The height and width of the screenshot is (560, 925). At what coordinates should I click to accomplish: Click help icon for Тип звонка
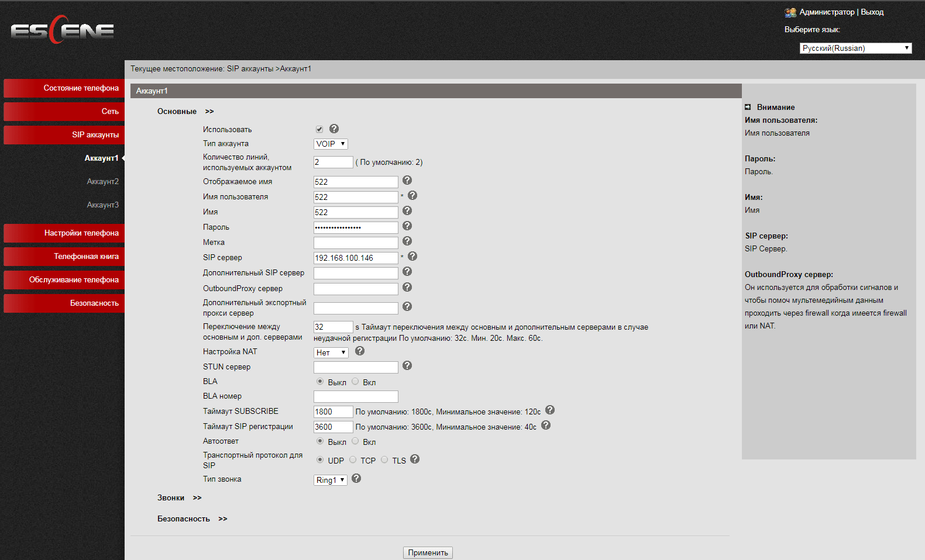[x=356, y=478]
